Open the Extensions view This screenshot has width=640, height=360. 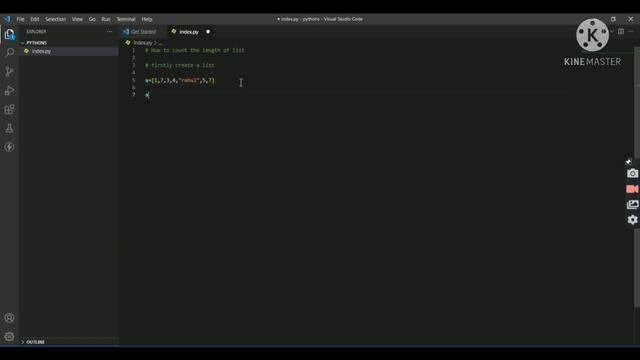pyautogui.click(x=9, y=109)
